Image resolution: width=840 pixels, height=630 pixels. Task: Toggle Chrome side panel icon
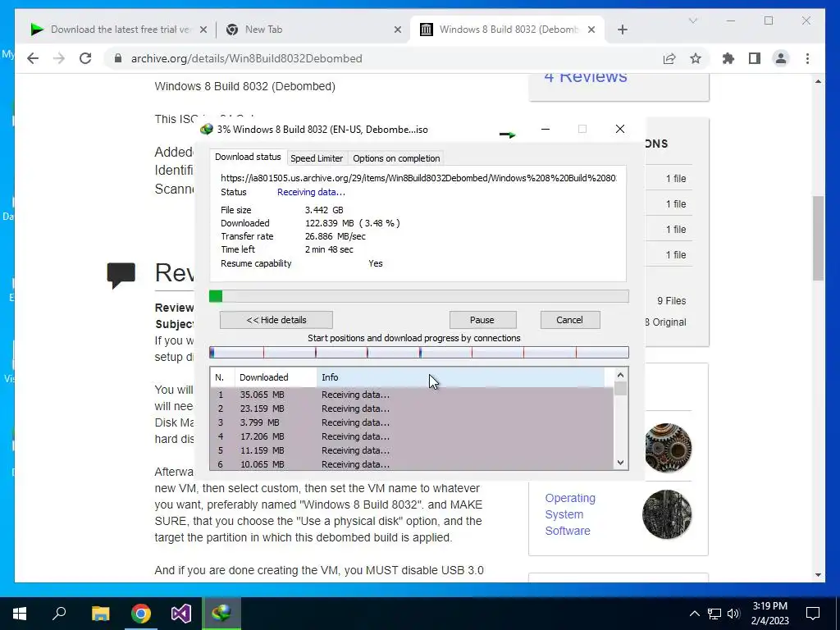pyautogui.click(x=755, y=58)
